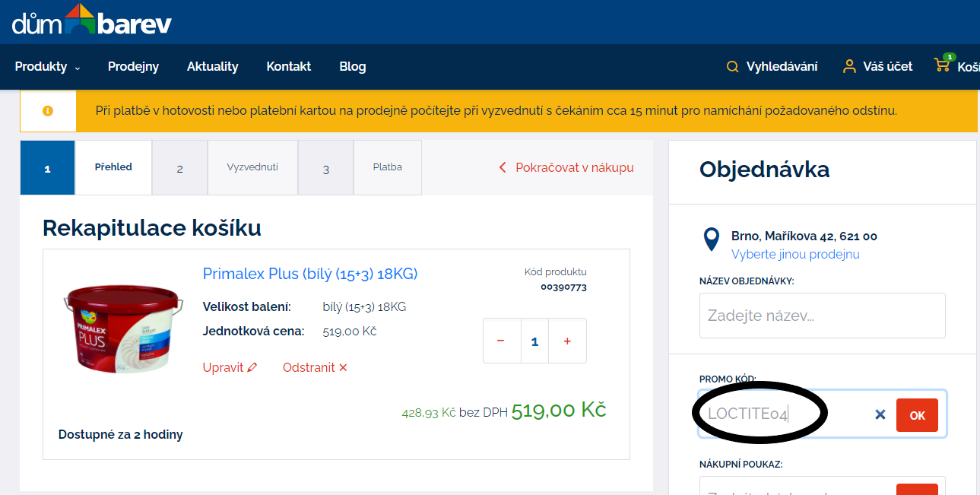Viewport: 980px width, 495px height.
Task: Click Vyberte jinou prodejnu link
Action: point(795,254)
